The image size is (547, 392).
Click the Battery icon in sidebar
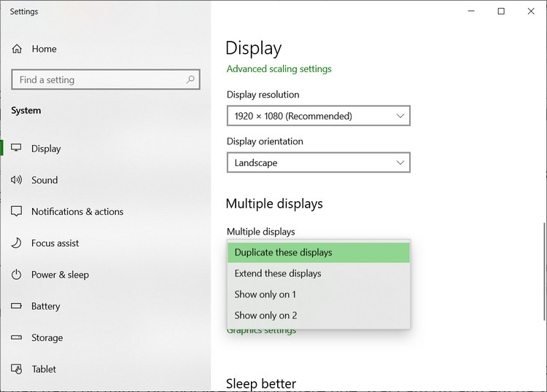click(16, 306)
